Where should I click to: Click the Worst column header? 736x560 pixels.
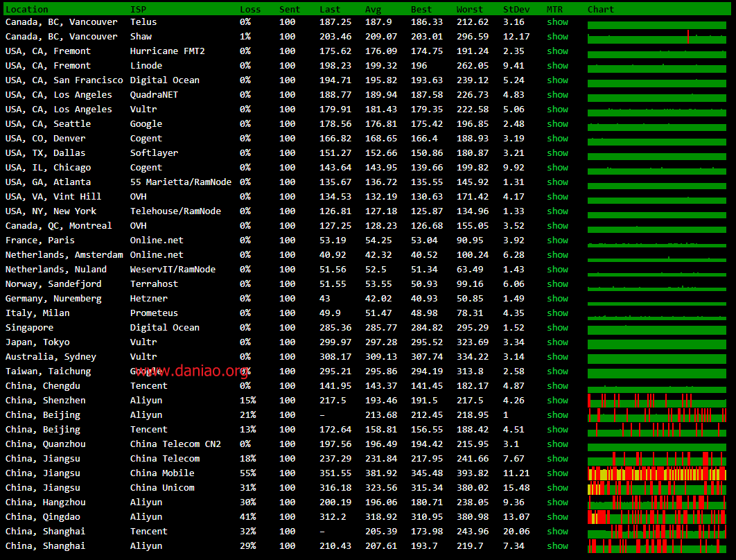click(469, 10)
